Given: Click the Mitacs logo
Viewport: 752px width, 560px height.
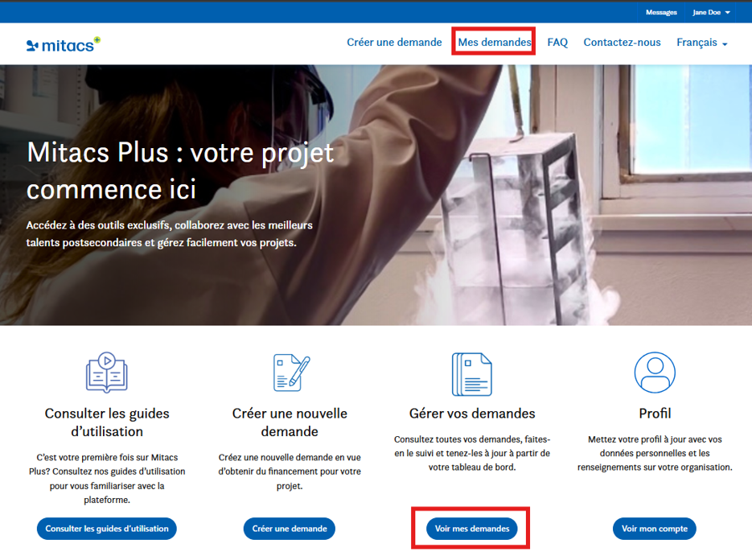Looking at the screenshot, I should (64, 44).
